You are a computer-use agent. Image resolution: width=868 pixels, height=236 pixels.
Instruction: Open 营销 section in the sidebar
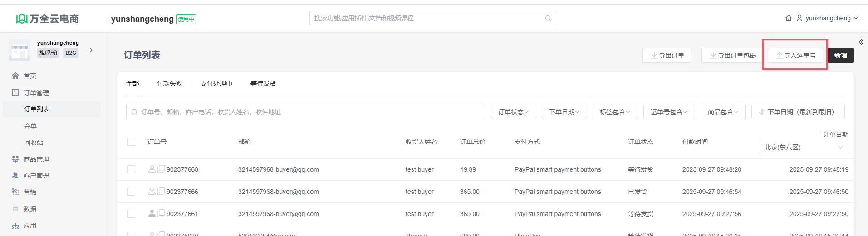point(30,192)
